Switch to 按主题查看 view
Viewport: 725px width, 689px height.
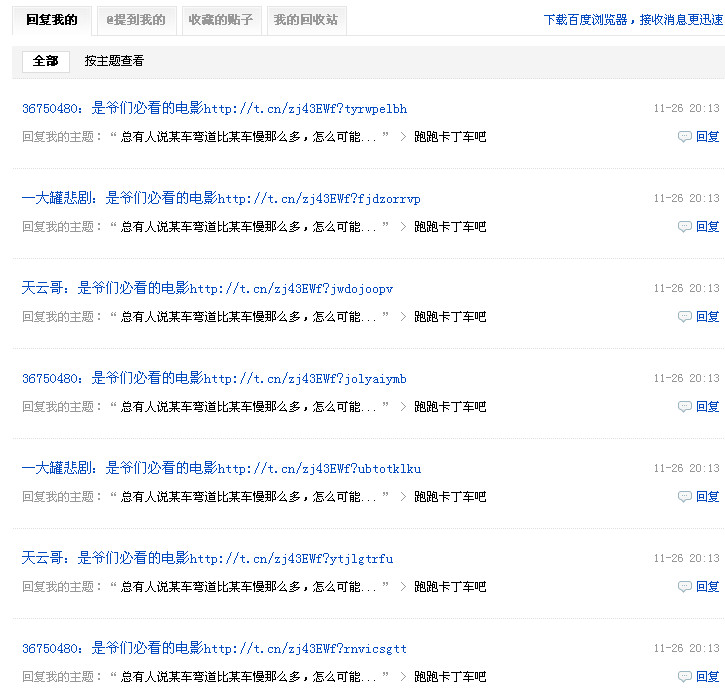point(114,61)
